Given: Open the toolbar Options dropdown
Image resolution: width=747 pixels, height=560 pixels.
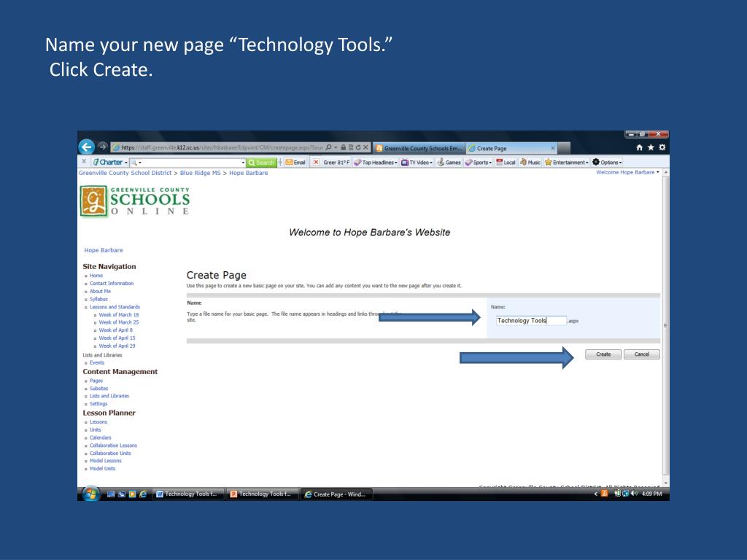Looking at the screenshot, I should tap(606, 162).
